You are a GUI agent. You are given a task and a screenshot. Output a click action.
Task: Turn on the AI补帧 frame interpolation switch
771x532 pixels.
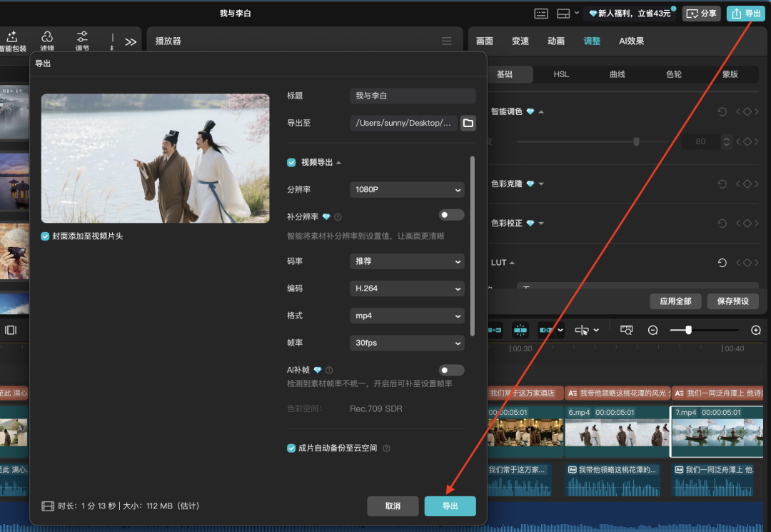click(x=451, y=370)
